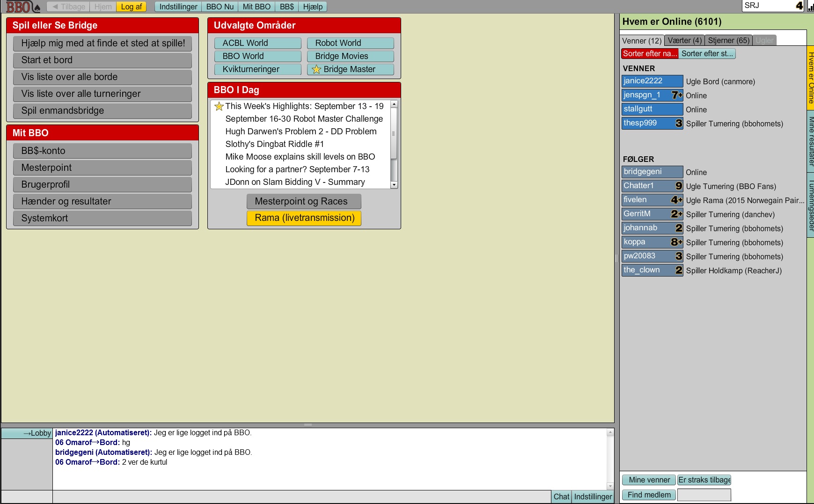This screenshot has height=504, width=814.
Task: Click johannab's skill badge 2
Action: (x=679, y=228)
